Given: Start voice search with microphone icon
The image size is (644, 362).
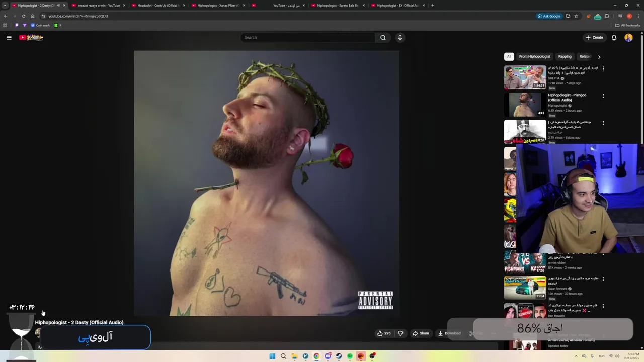Looking at the screenshot, I should [x=400, y=37].
